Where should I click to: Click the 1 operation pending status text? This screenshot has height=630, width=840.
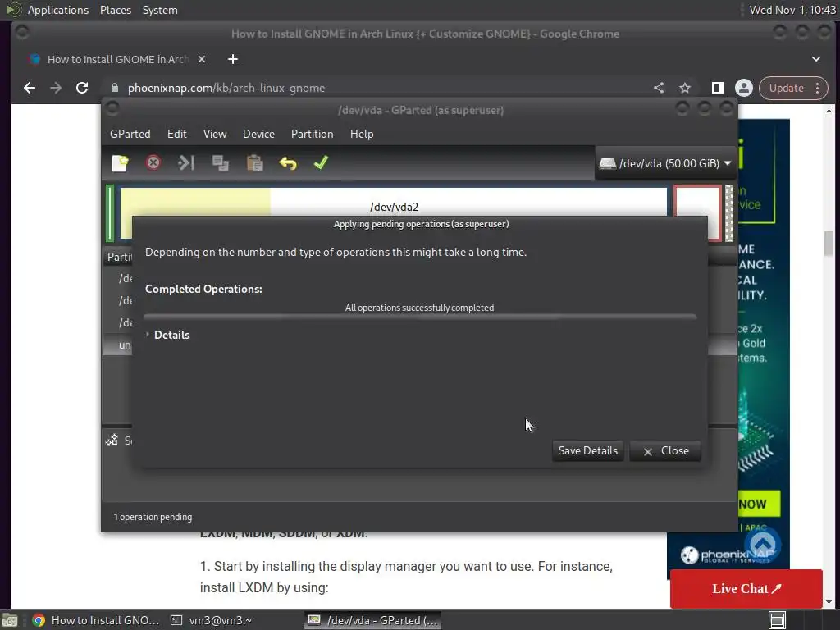point(153,517)
